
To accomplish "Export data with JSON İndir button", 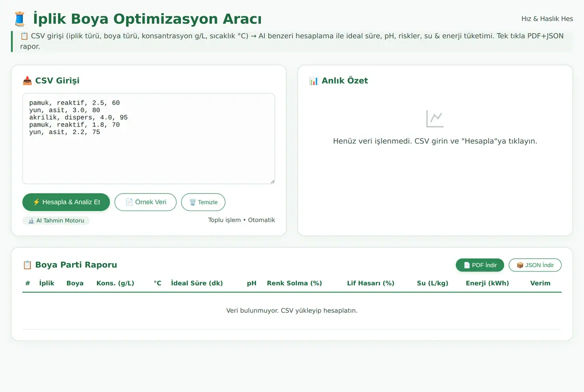I will [x=535, y=265].
